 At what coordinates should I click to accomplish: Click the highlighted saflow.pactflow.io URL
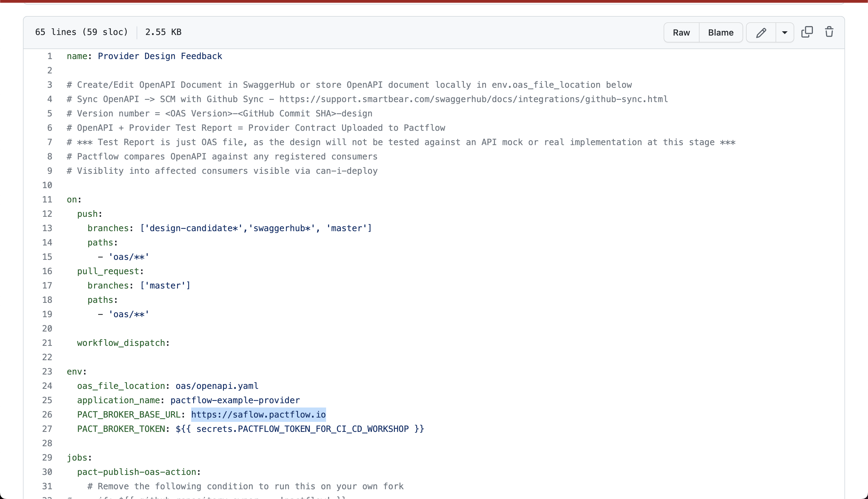(x=258, y=414)
